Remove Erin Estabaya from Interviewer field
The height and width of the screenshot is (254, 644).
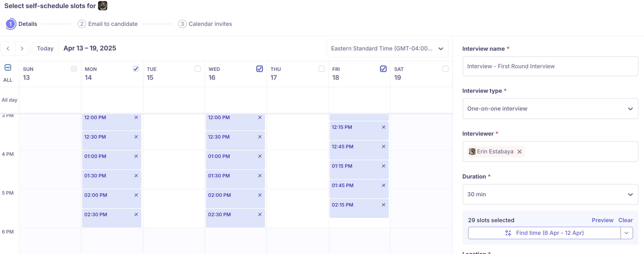point(519,152)
